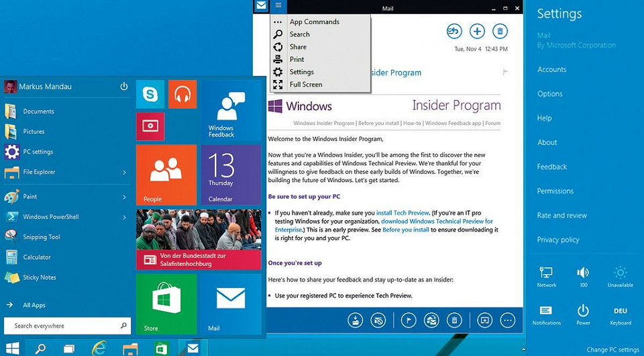Open Notifications in Settings pane
The height and width of the screenshot is (356, 644).
[546, 315]
